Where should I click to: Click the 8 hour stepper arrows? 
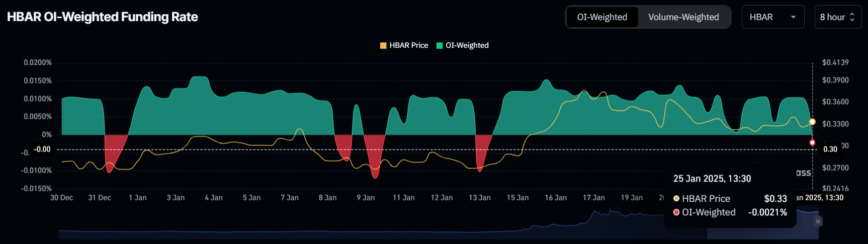tap(852, 17)
